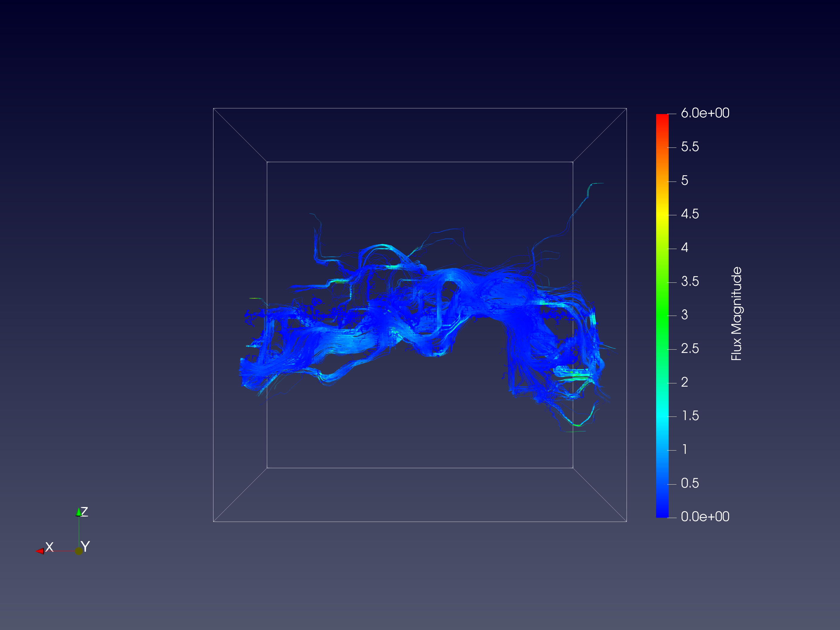This screenshot has height=630, width=840.
Task: Click the 3 tick label on legend
Action: point(684,315)
